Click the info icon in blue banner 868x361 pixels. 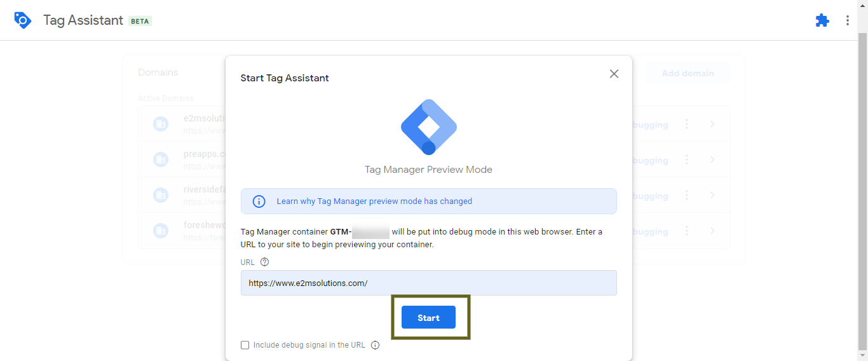[x=259, y=201]
